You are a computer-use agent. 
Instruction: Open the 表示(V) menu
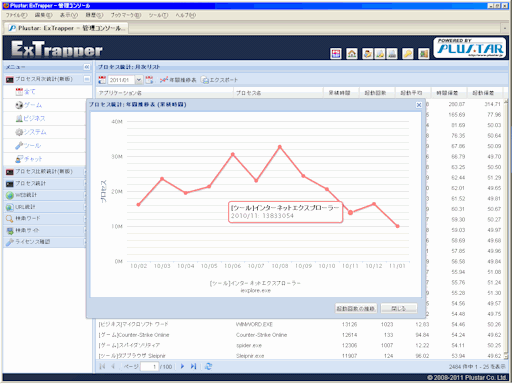click(x=69, y=15)
